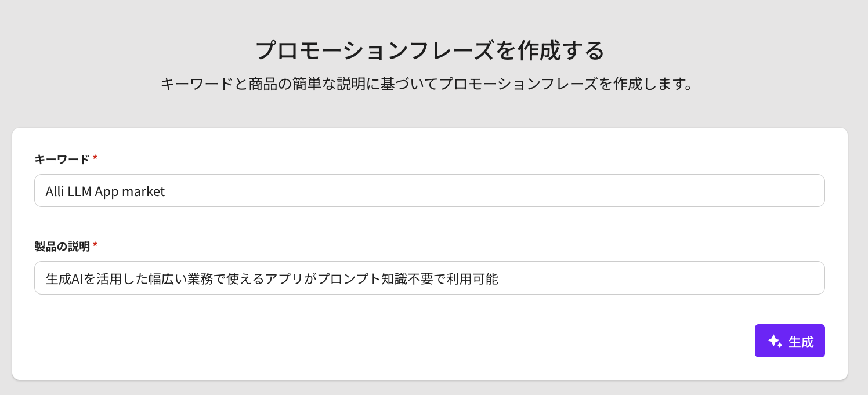The image size is (868, 395).
Task: Place cursor on "App" in the keyword field
Action: 107,191
